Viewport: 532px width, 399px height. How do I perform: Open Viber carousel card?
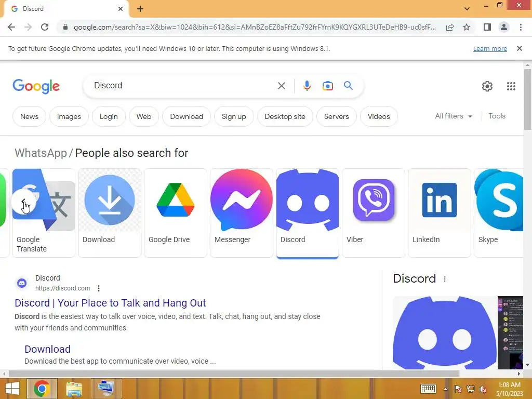click(373, 212)
